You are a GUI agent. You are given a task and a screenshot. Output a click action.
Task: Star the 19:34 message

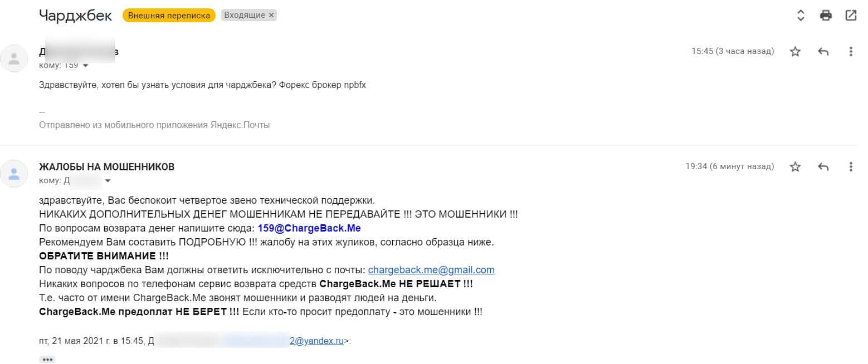[795, 166]
